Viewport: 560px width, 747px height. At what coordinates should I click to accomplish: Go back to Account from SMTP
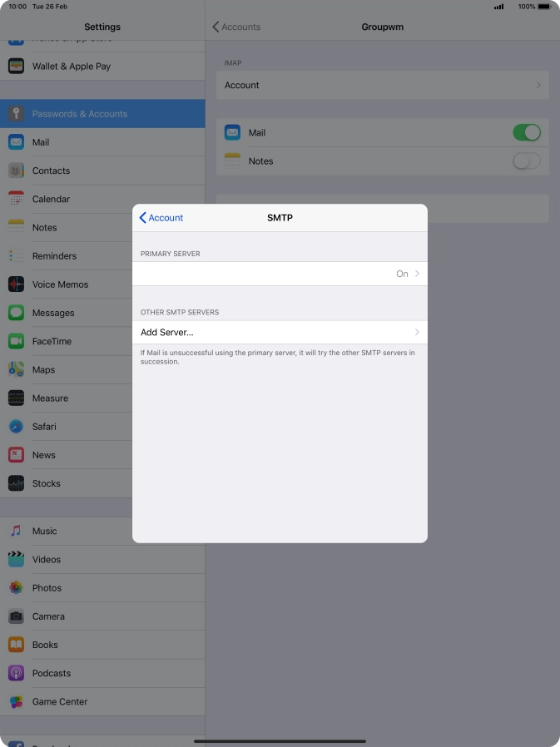pyautogui.click(x=161, y=218)
